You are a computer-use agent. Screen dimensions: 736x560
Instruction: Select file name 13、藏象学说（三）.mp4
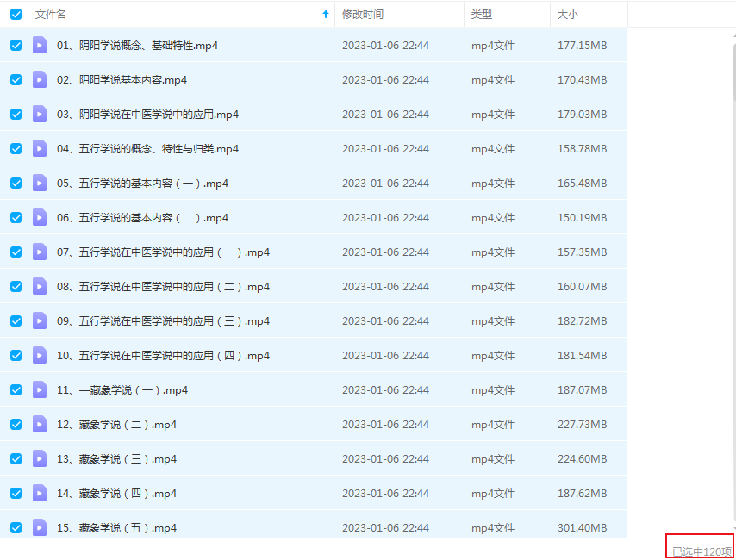(x=117, y=459)
